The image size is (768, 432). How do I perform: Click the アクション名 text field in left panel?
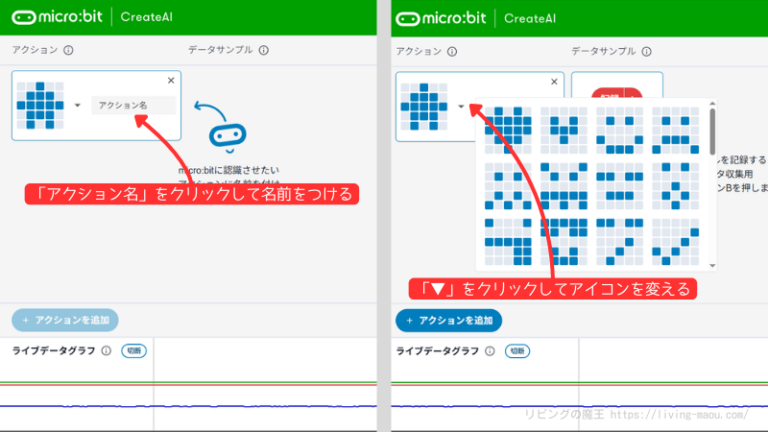[133, 105]
